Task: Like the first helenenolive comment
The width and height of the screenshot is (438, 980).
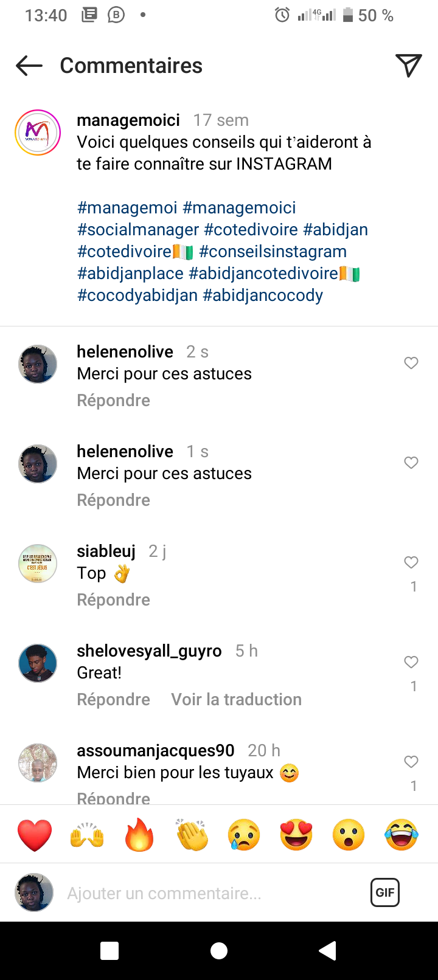Action: pos(411,363)
